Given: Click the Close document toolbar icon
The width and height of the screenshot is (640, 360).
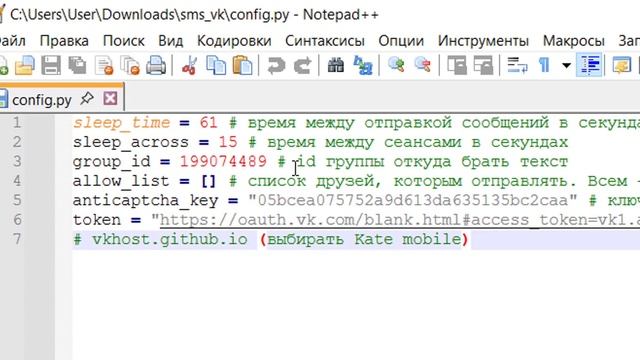Looking at the screenshot, I should [x=104, y=65].
